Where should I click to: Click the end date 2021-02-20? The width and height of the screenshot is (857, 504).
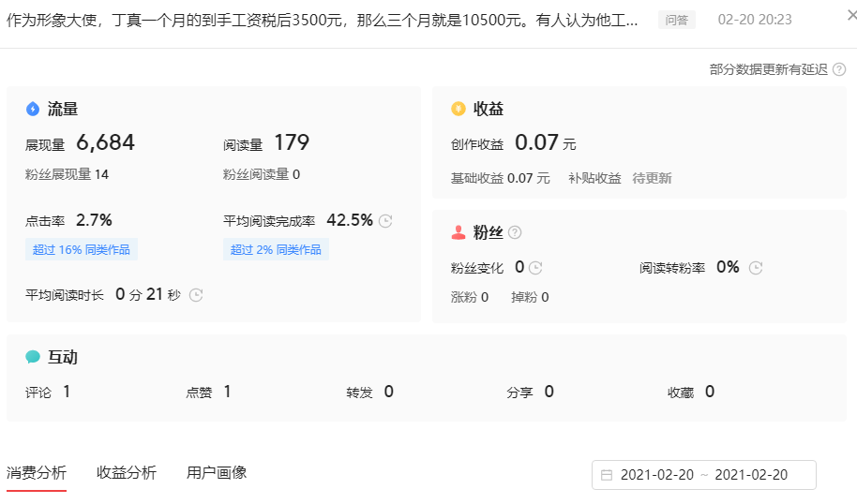coord(751,475)
